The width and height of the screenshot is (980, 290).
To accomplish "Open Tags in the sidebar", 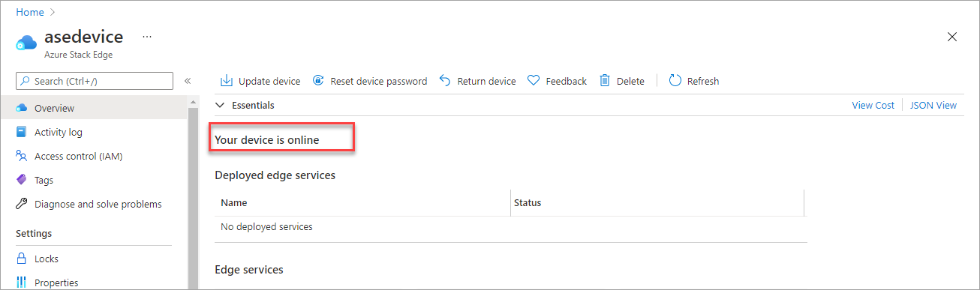I will [44, 180].
